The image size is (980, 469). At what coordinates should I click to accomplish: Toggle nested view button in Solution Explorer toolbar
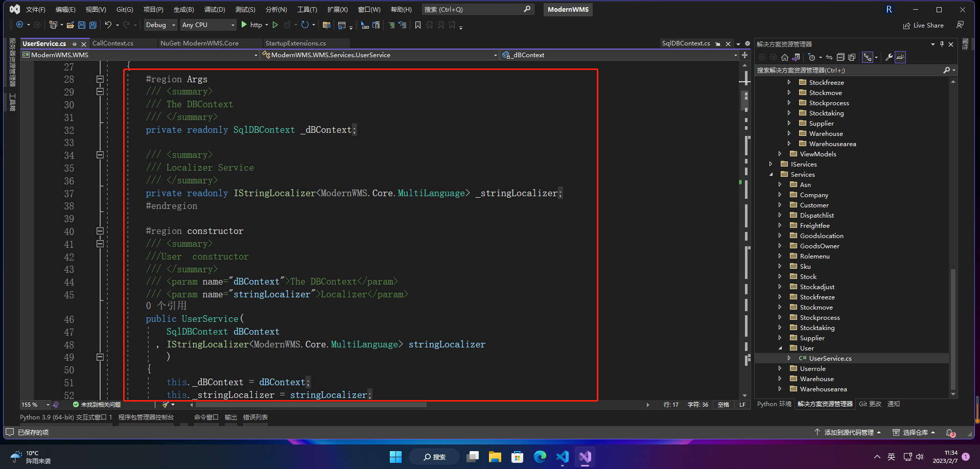pyautogui.click(x=868, y=57)
